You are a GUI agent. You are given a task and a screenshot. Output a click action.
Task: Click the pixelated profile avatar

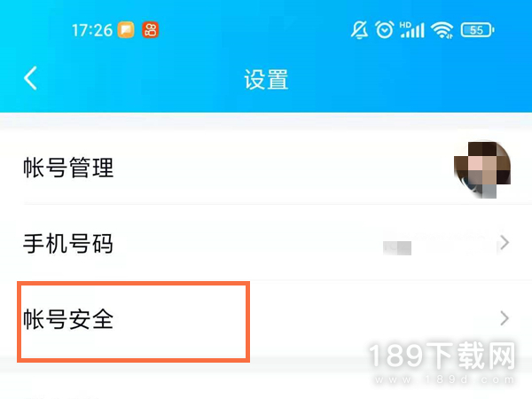coord(482,169)
